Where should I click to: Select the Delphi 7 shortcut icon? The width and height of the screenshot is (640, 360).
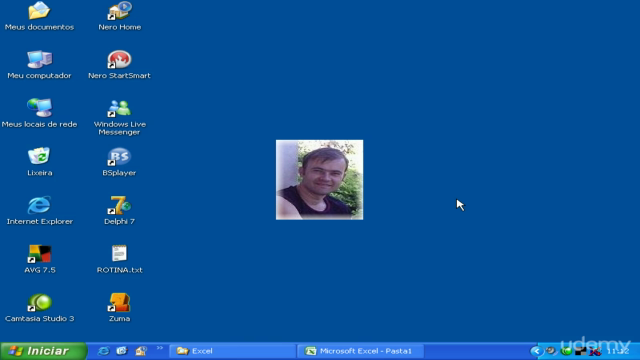(x=119, y=205)
